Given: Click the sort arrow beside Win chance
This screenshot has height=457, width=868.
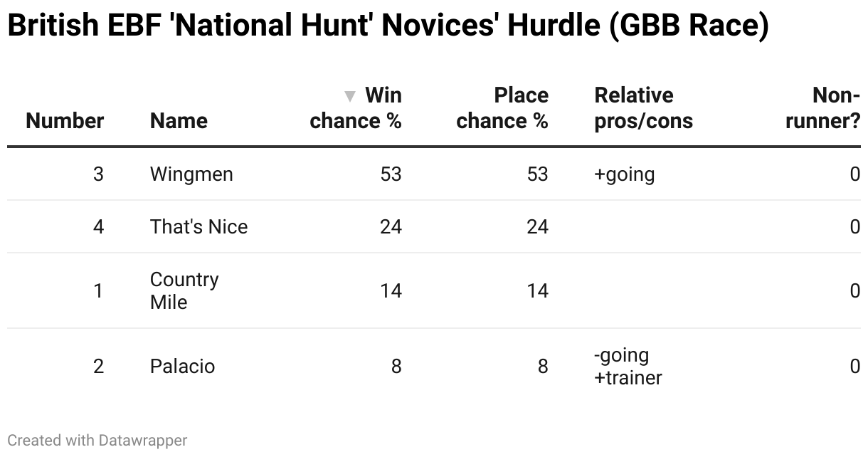Looking at the screenshot, I should 349,96.
